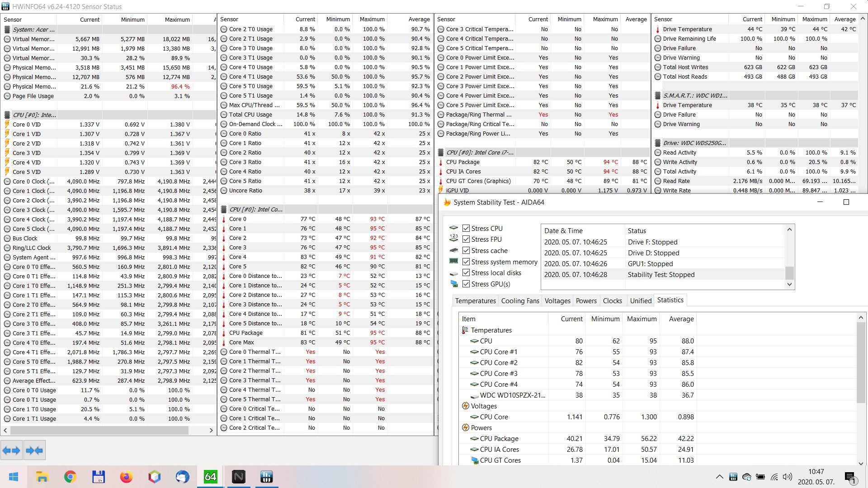Screen dimensions: 868x488
Task: Click the Date & Time log column header
Action: click(583, 231)
